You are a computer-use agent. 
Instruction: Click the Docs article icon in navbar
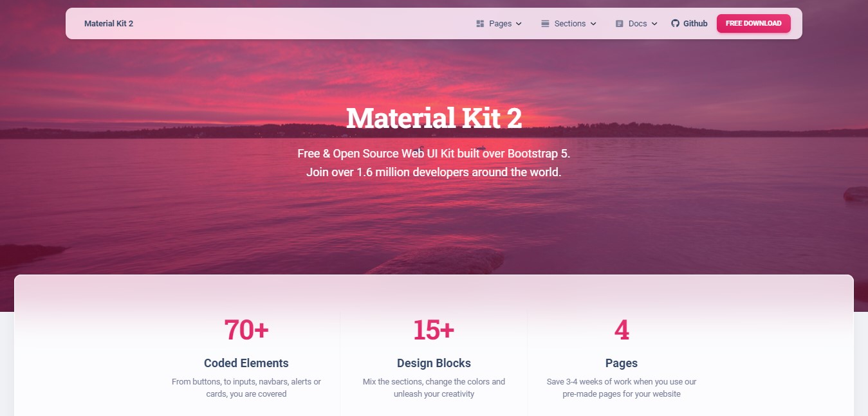point(620,24)
